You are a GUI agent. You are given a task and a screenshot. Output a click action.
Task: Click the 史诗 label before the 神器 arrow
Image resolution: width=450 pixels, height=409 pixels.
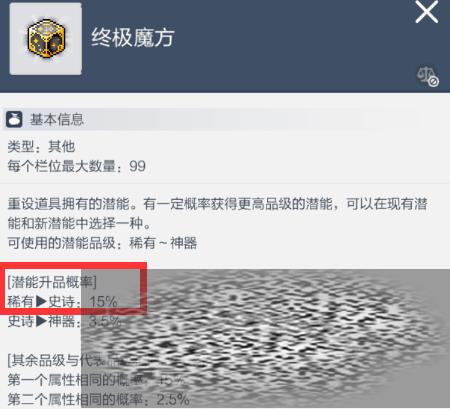pos(21,321)
